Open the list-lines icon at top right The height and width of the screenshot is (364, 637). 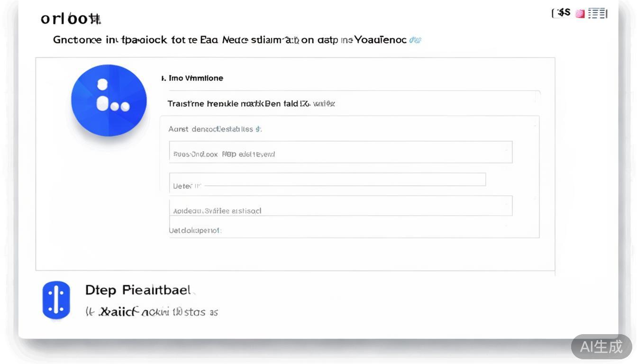pyautogui.click(x=598, y=14)
